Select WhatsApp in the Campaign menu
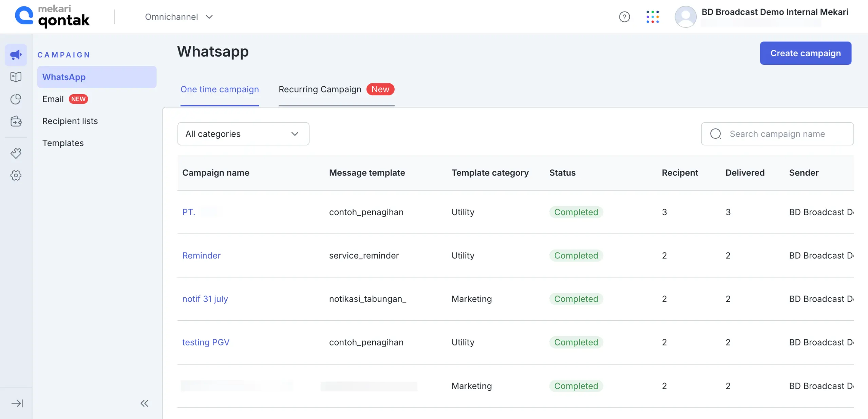 (64, 77)
